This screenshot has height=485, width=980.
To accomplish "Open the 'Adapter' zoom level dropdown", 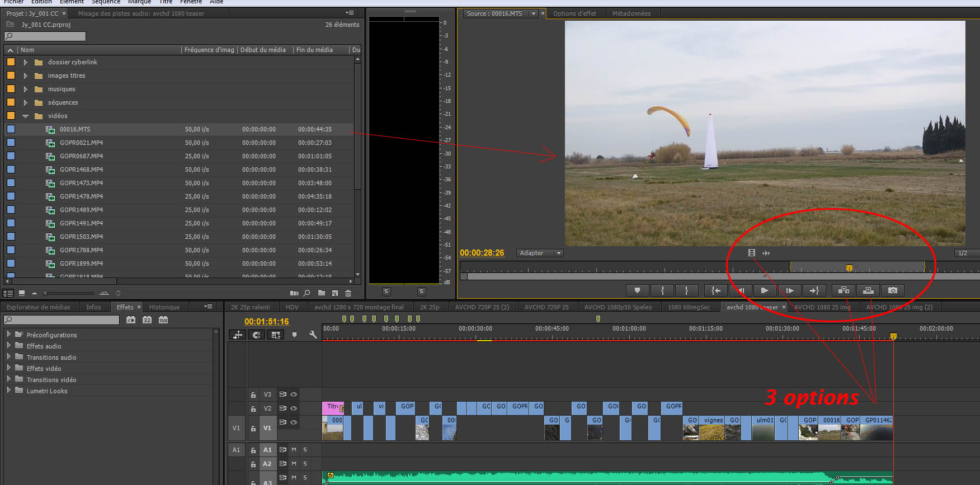I will point(539,253).
